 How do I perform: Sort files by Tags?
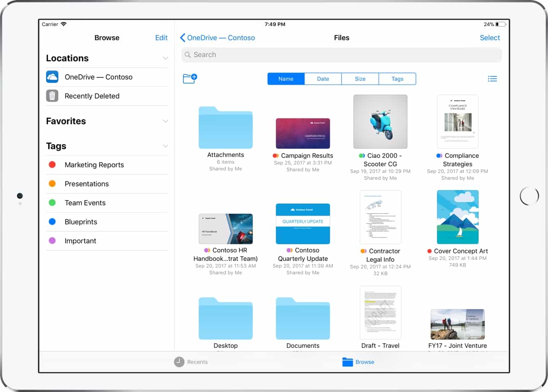pos(397,79)
